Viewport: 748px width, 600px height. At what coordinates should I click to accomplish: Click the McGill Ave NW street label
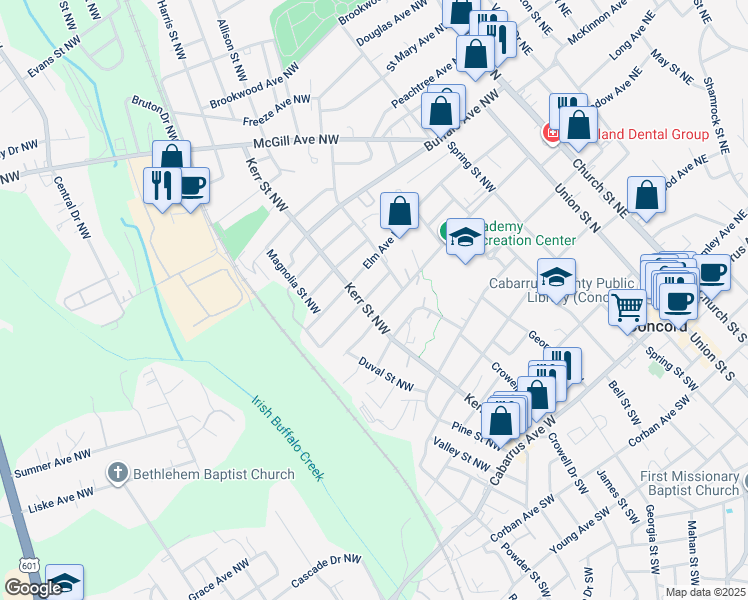(x=296, y=141)
